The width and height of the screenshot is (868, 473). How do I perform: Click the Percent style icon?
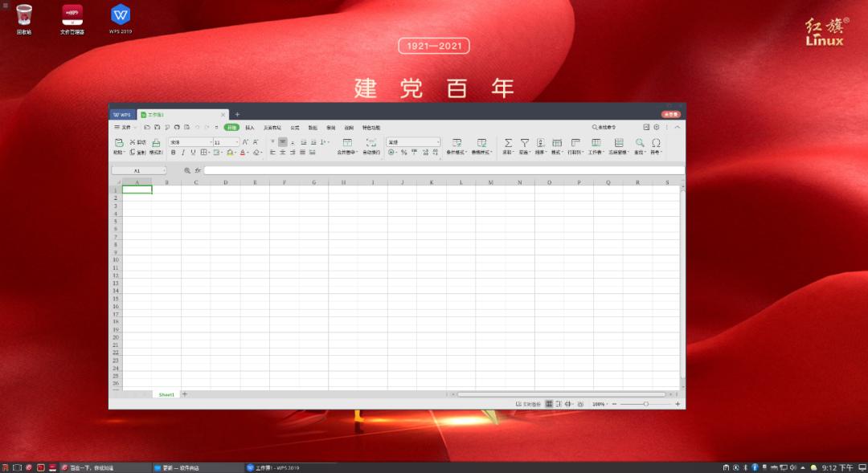point(403,152)
